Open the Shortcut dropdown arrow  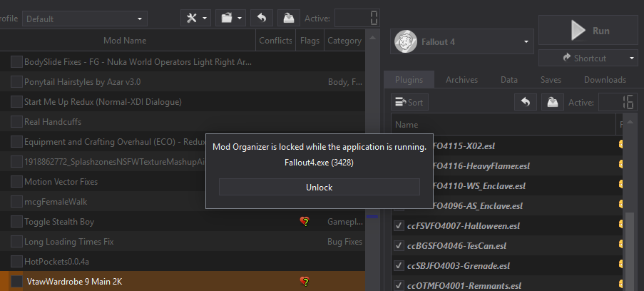pyautogui.click(x=632, y=58)
